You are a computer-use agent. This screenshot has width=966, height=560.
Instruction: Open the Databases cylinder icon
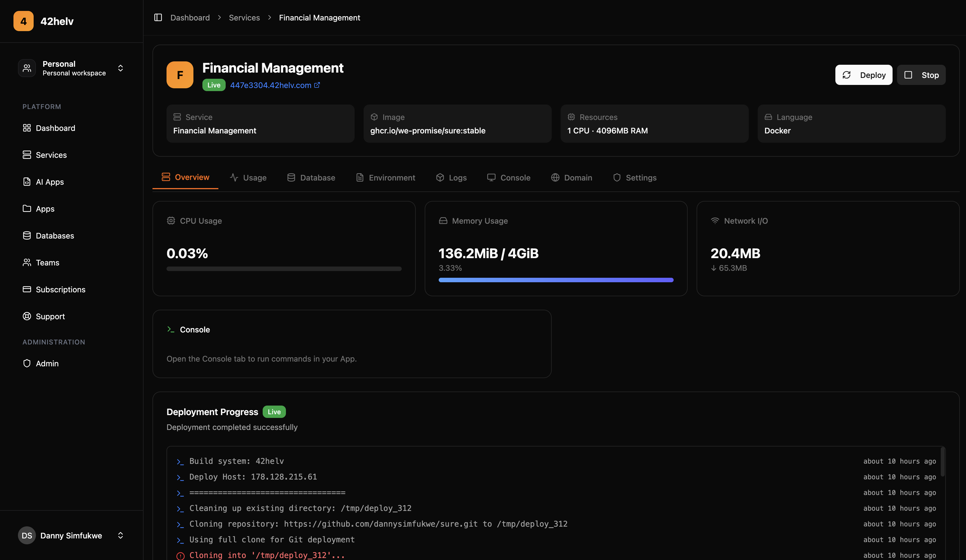pos(27,236)
